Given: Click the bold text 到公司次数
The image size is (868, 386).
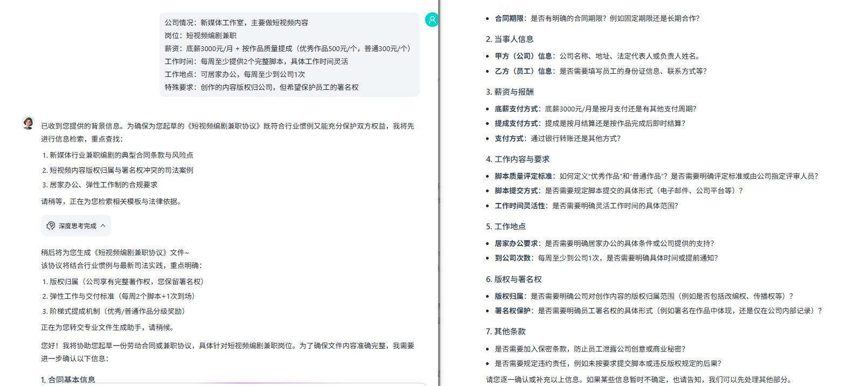Looking at the screenshot, I should pos(512,258).
